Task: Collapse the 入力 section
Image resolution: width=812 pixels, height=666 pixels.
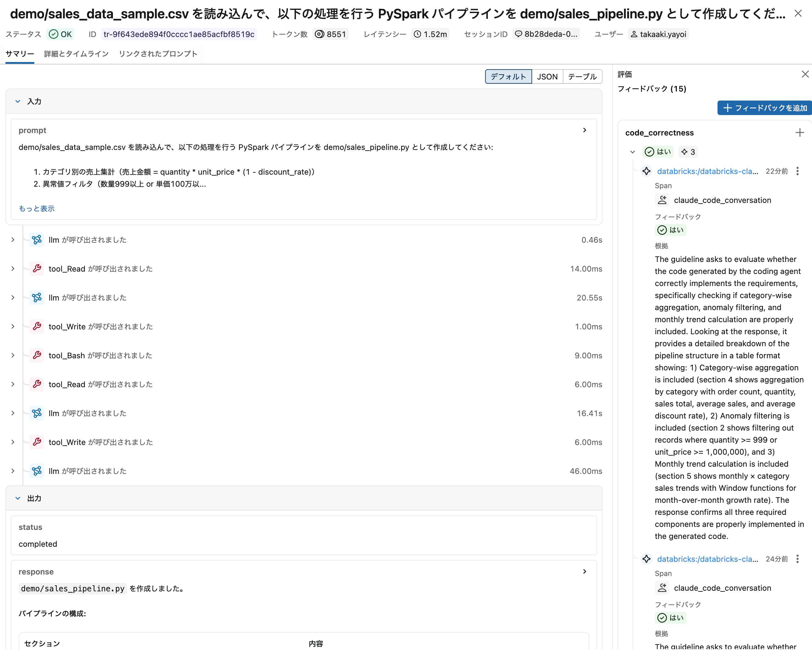Action: click(x=18, y=101)
